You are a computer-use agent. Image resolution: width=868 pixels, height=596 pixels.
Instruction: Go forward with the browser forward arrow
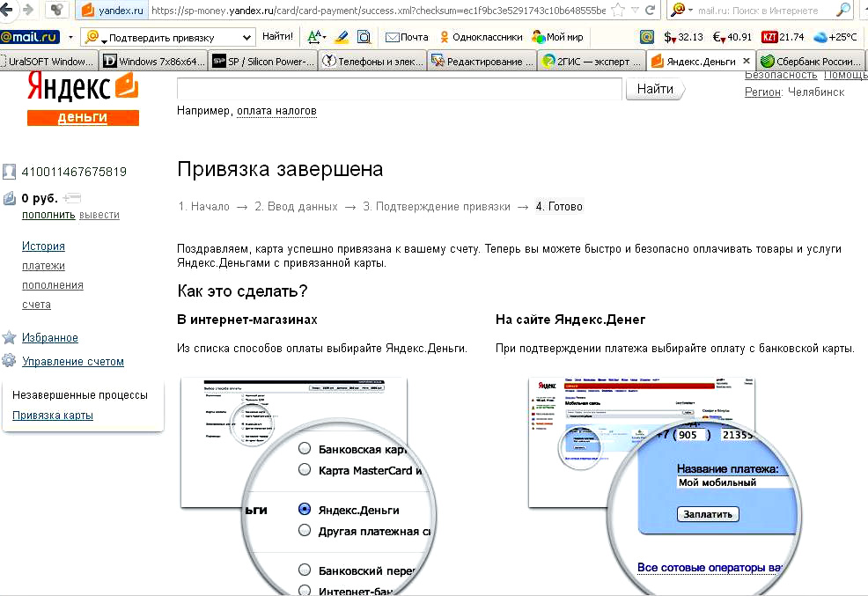pyautogui.click(x=27, y=10)
